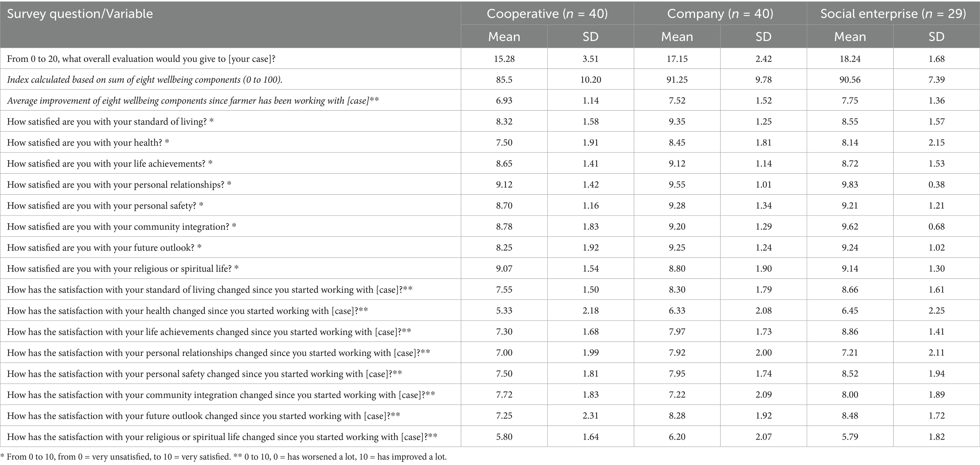Click the wellbeing index value 85.5
Image resolution: width=980 pixels, height=465 pixels.
tap(504, 80)
